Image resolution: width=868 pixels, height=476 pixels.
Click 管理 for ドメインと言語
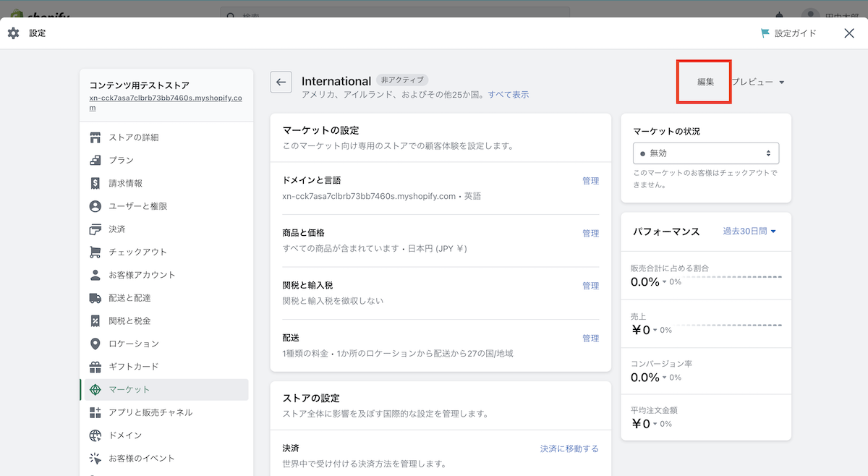point(591,181)
